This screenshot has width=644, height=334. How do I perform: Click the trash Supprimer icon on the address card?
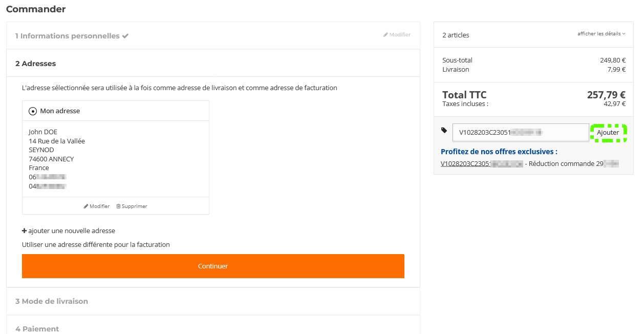pos(118,206)
